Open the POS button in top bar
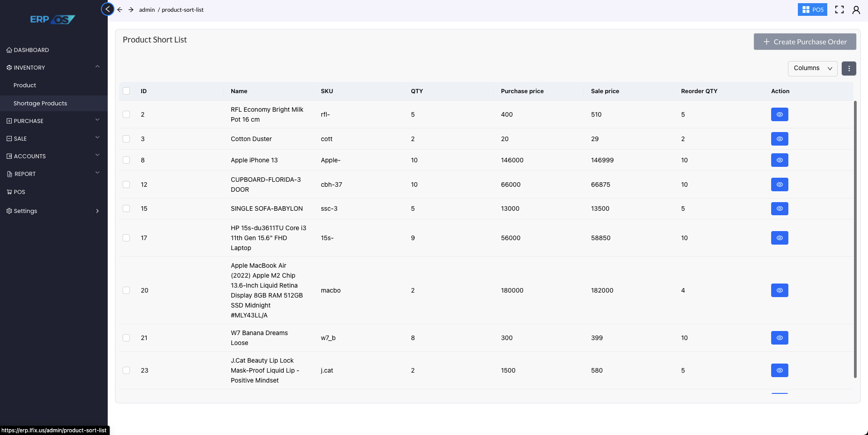The image size is (868, 435). [x=812, y=9]
